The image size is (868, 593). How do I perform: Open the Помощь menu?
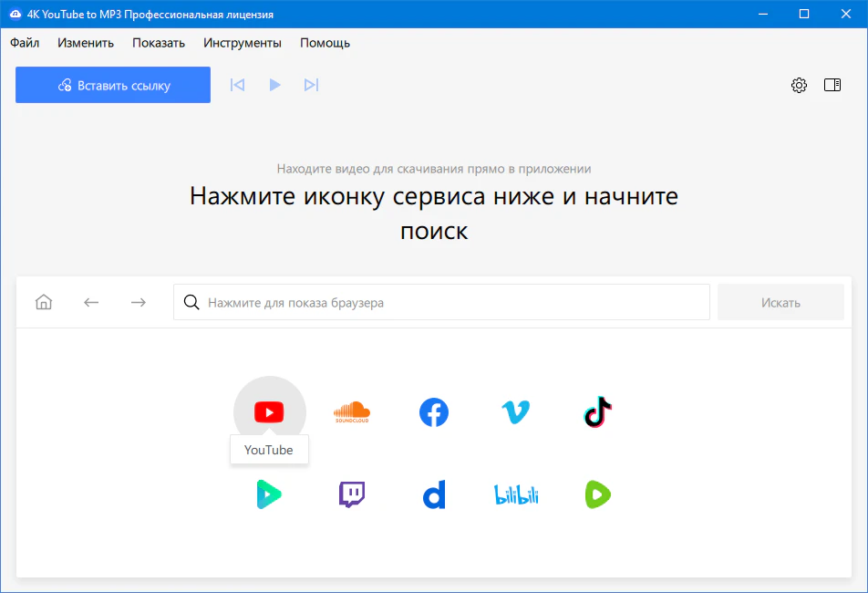point(325,43)
